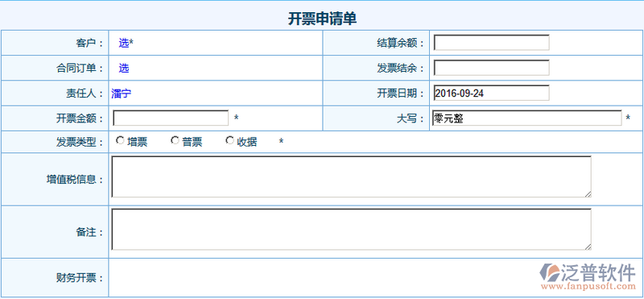Focus the 开票金额 input field
This screenshot has width=644, height=299.
[171, 118]
